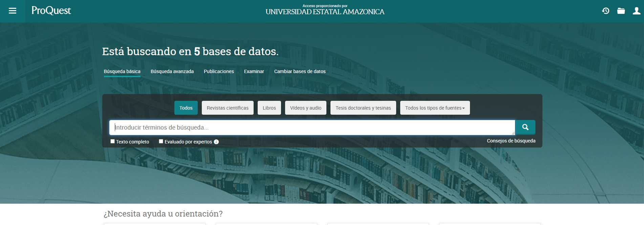The height and width of the screenshot is (225, 644).
Task: Select the Examinar tab
Action: (x=254, y=71)
